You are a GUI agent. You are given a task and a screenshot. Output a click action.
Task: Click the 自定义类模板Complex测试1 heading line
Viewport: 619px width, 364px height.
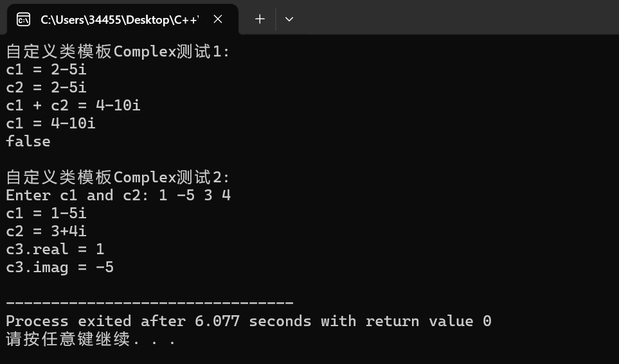[x=118, y=51]
